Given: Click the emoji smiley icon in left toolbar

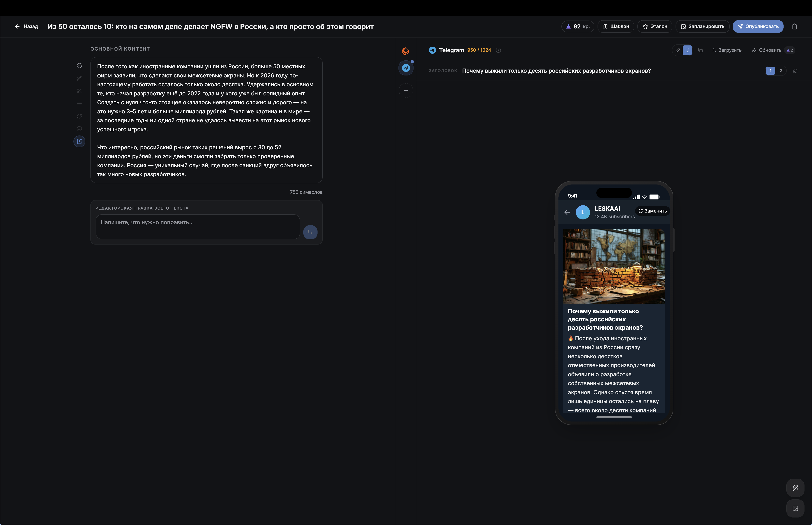Looking at the screenshot, I should tap(79, 129).
